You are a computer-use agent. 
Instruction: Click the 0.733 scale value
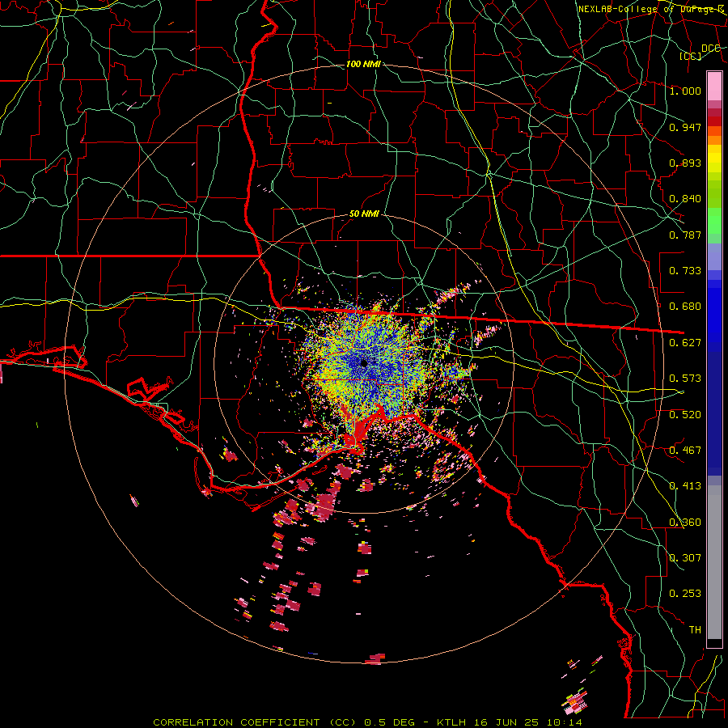click(x=685, y=271)
